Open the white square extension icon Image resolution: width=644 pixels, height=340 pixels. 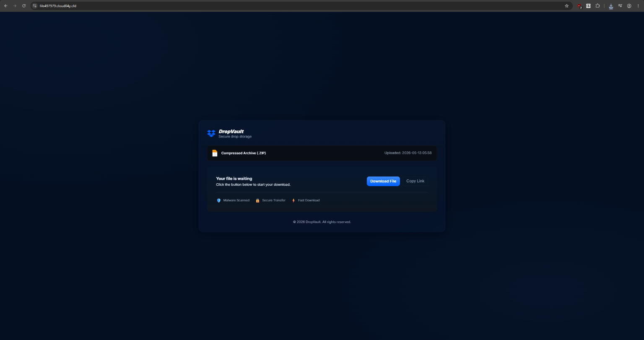tap(588, 6)
